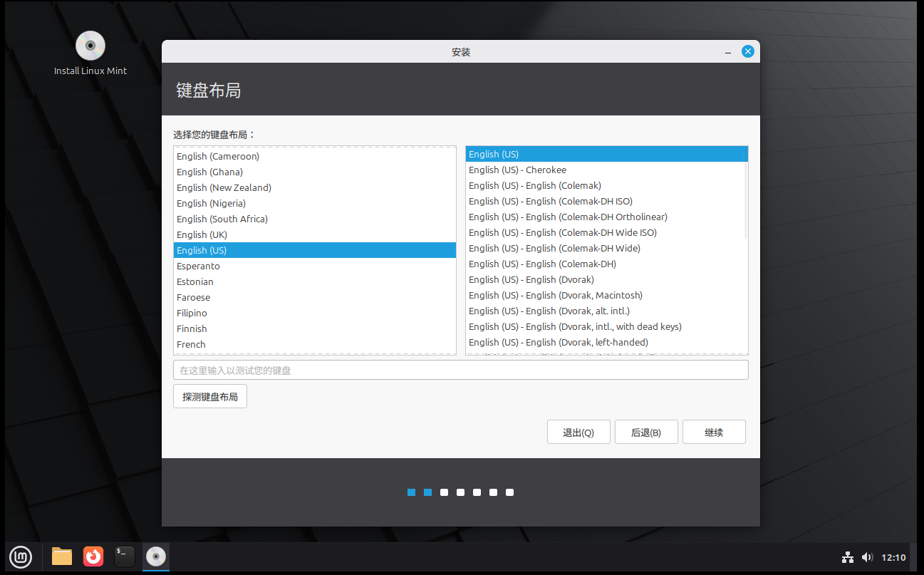Click the 探测键盘布局 button
This screenshot has height=575, width=924.
tap(210, 397)
